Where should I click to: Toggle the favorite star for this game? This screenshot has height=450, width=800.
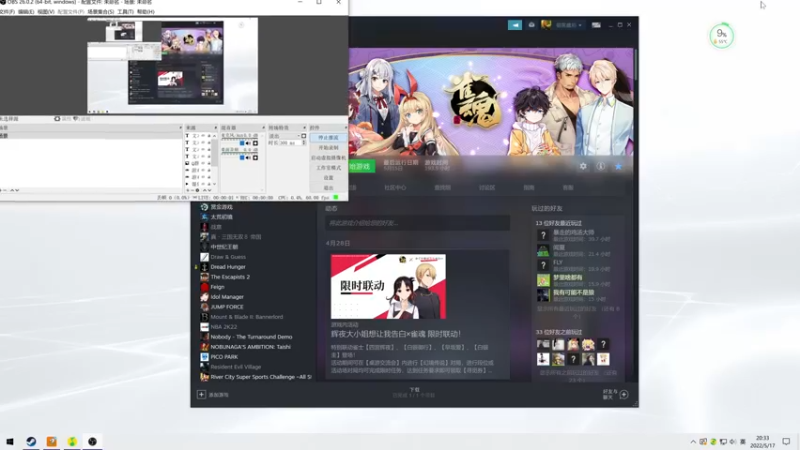[618, 166]
